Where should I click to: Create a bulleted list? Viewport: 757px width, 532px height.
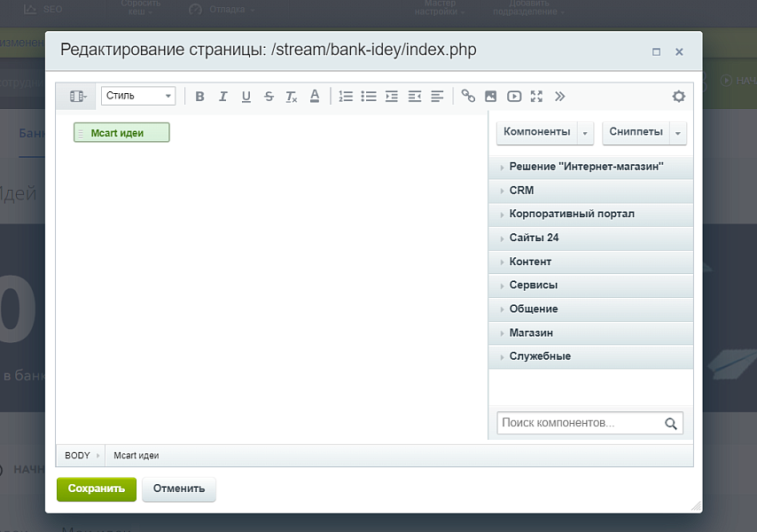pyautogui.click(x=369, y=96)
